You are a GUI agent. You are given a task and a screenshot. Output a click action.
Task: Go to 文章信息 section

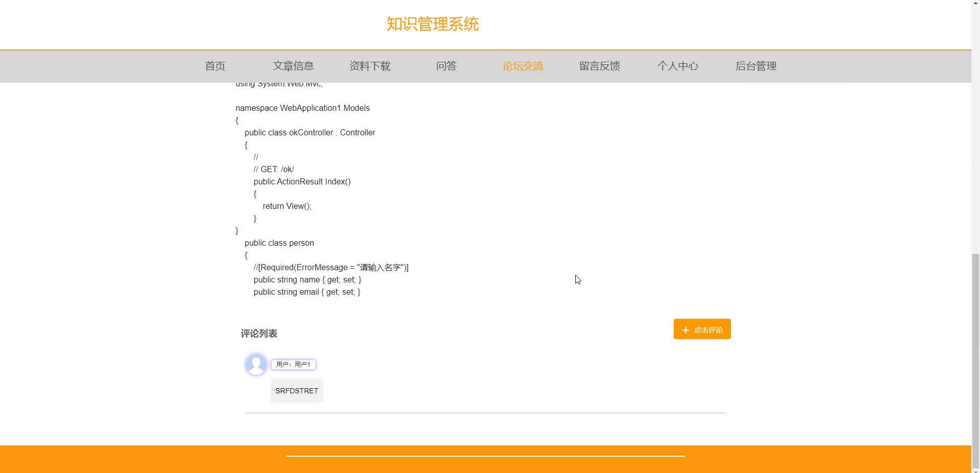pyautogui.click(x=293, y=66)
